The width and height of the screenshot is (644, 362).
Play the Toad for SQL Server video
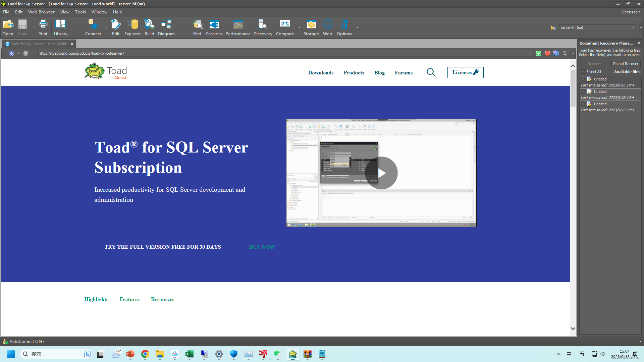pos(381,173)
